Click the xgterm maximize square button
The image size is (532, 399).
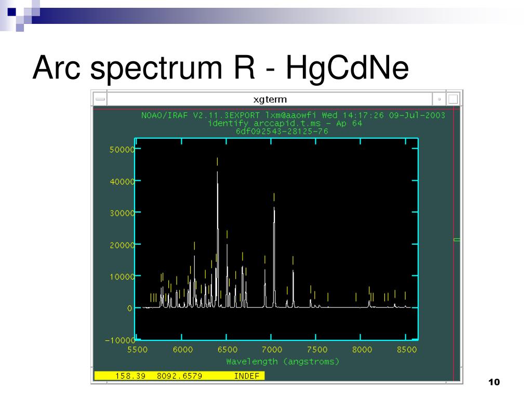point(453,99)
